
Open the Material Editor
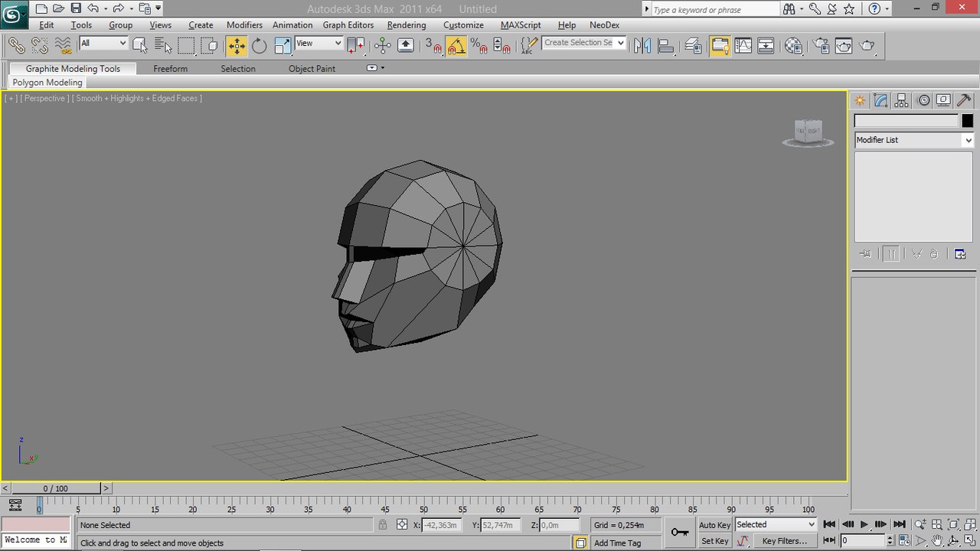[794, 46]
